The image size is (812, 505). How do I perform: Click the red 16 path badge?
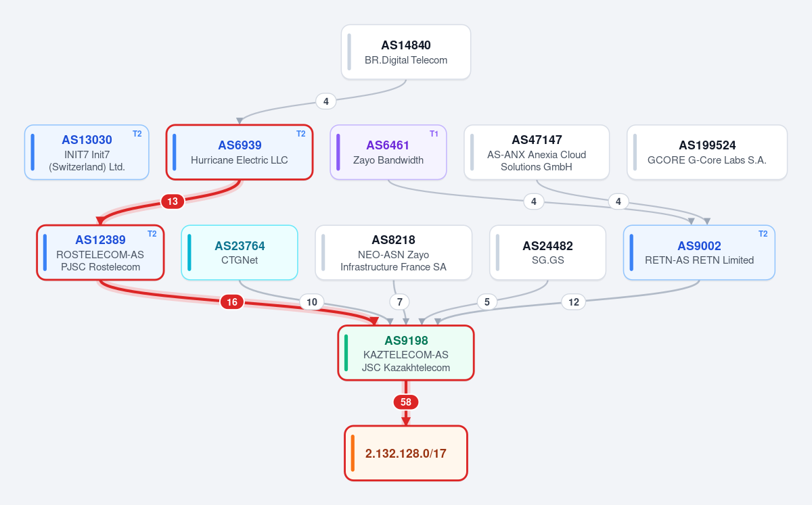(x=232, y=302)
